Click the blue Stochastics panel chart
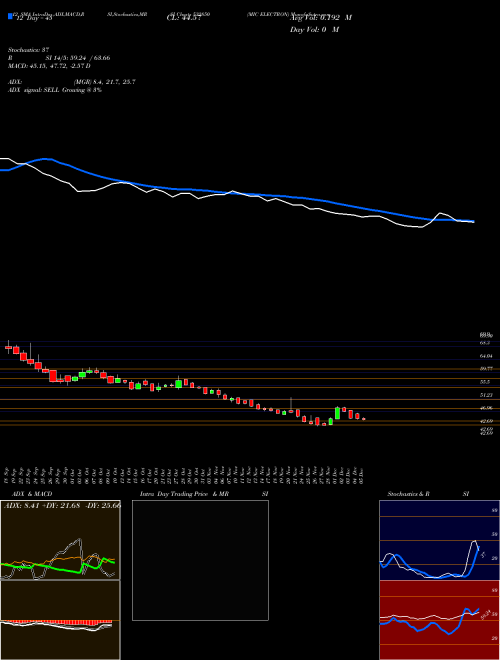This screenshot has height=660, width=500. click(x=439, y=540)
